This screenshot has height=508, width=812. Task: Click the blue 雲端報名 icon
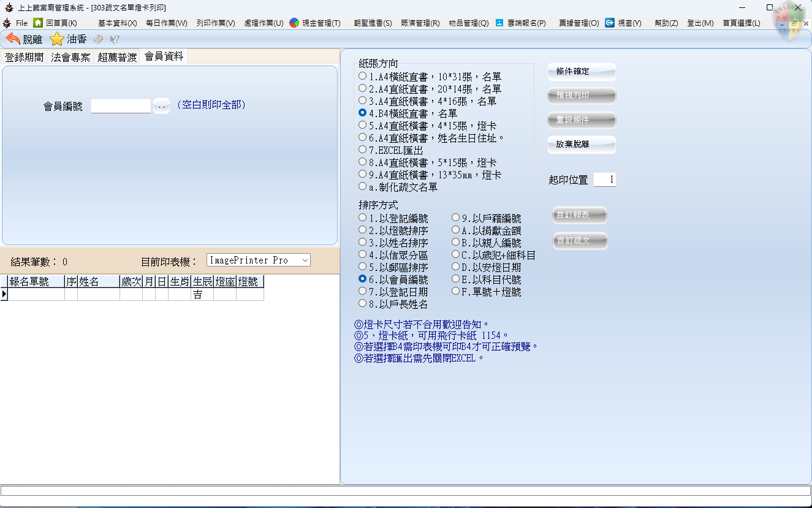click(x=499, y=23)
